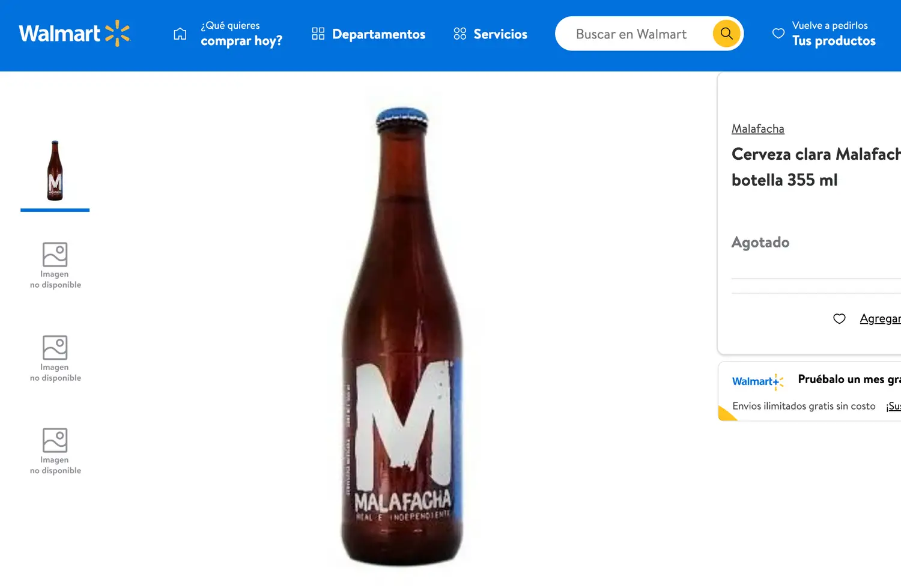Click the large Malafacha bottle image

pyautogui.click(x=402, y=336)
